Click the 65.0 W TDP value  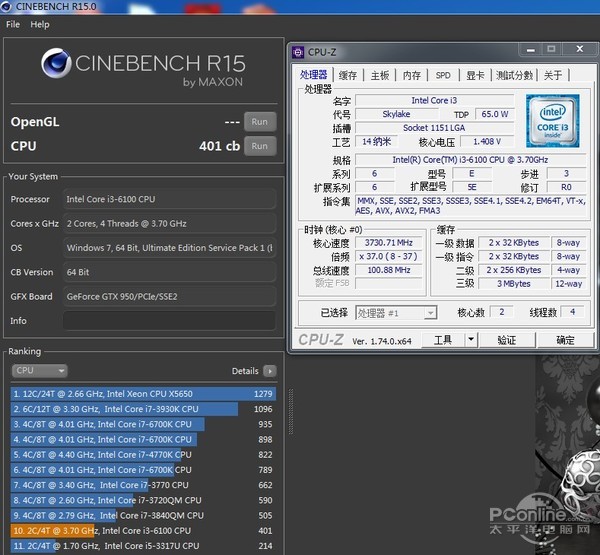[x=495, y=114]
